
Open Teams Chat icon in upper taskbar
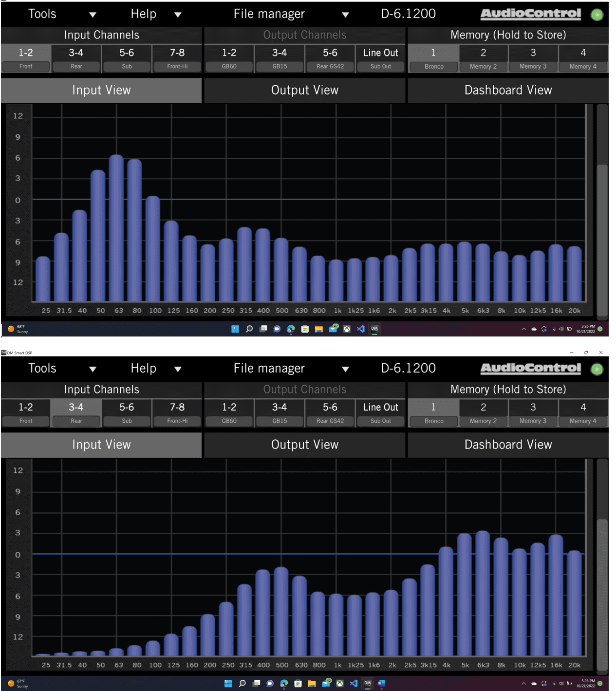(x=277, y=329)
